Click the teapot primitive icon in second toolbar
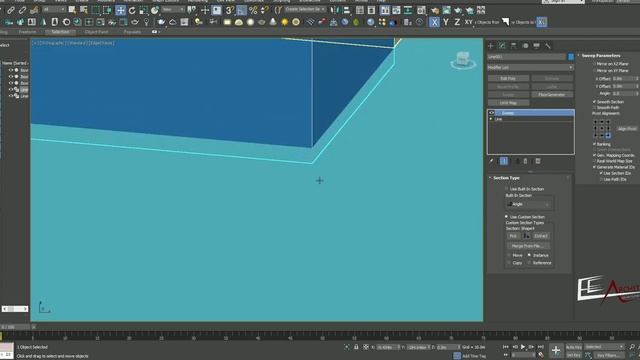 pos(161,22)
